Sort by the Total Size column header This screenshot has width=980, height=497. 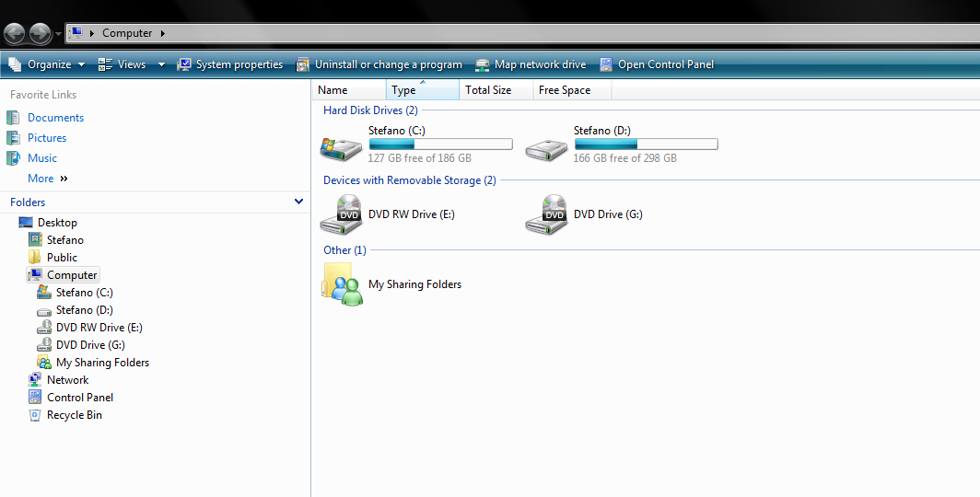coord(496,90)
